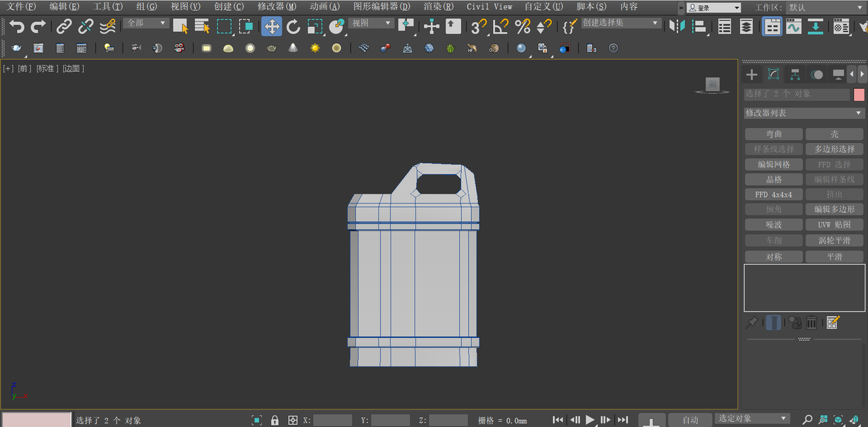Viewport: 868px width, 427px height.
Task: Toggle Auto key mode (自动)
Action: click(x=690, y=420)
